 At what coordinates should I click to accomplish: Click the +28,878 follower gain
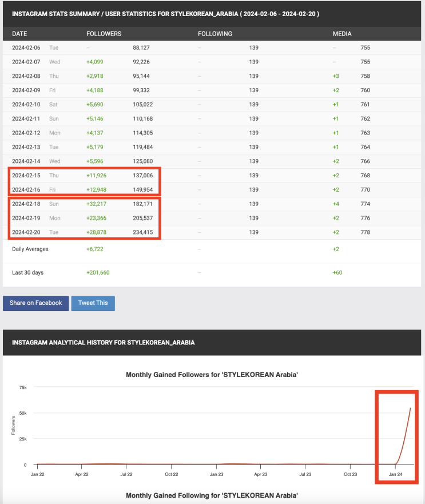coord(97,232)
